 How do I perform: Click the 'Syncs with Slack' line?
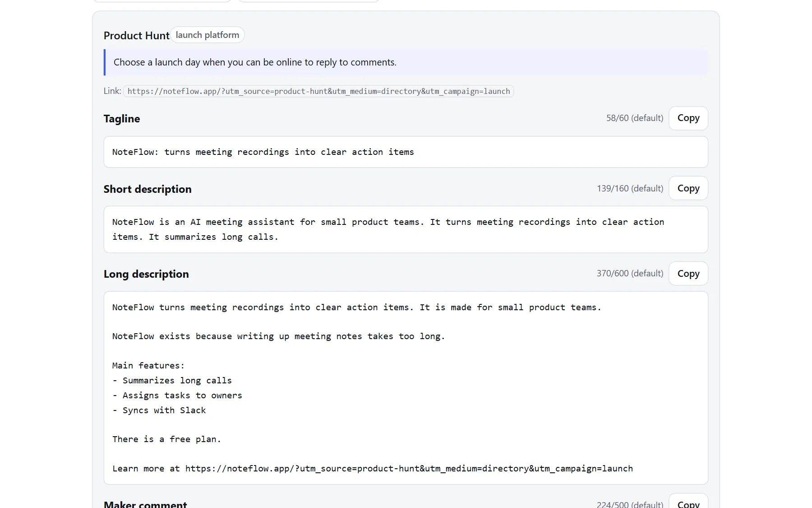[159, 410]
